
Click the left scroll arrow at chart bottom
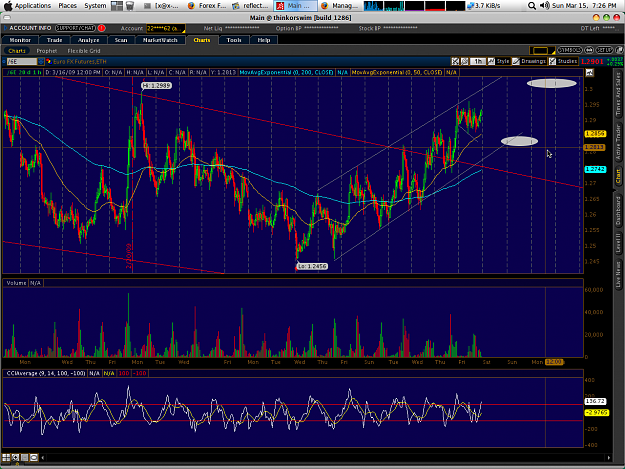pos(43,458)
